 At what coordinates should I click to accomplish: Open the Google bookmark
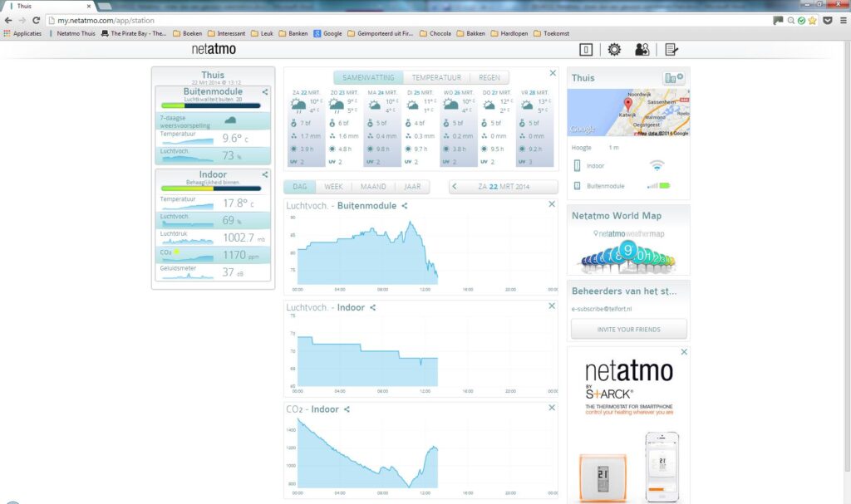tap(327, 34)
